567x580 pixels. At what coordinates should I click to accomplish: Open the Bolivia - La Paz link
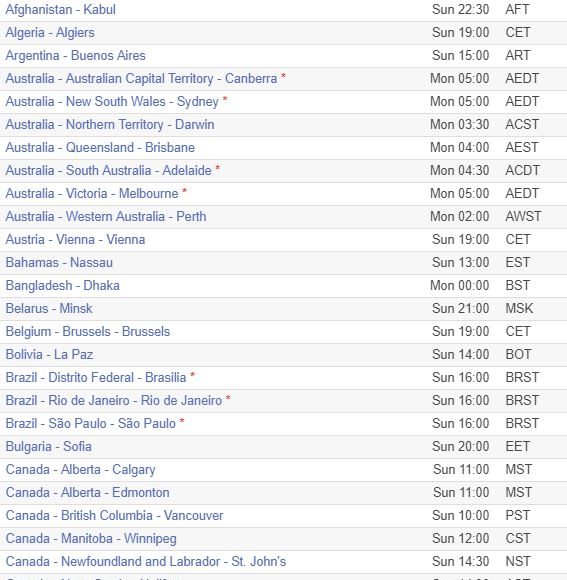(x=49, y=354)
